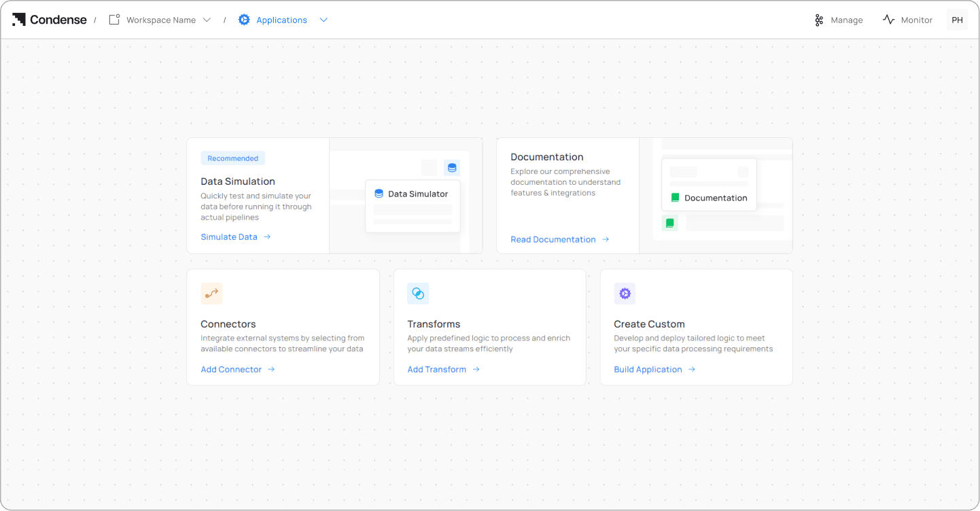Click the blue database icon tile in preview

click(452, 168)
